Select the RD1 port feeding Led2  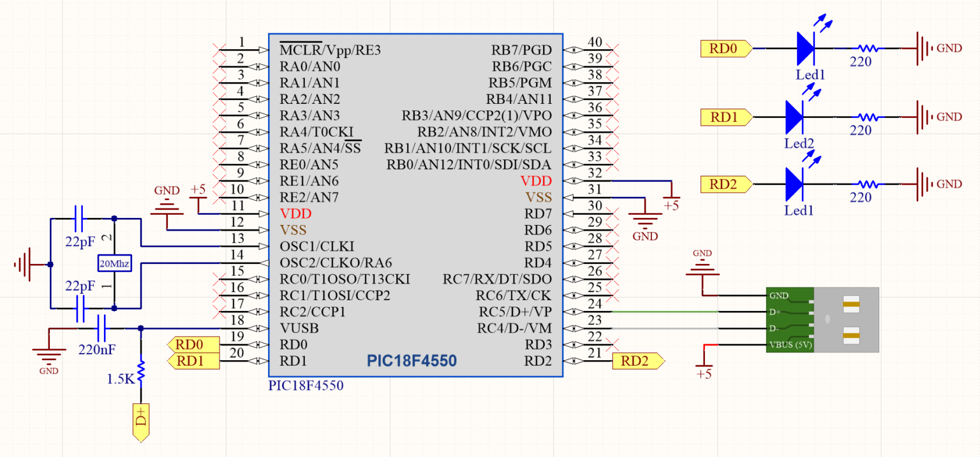726,117
